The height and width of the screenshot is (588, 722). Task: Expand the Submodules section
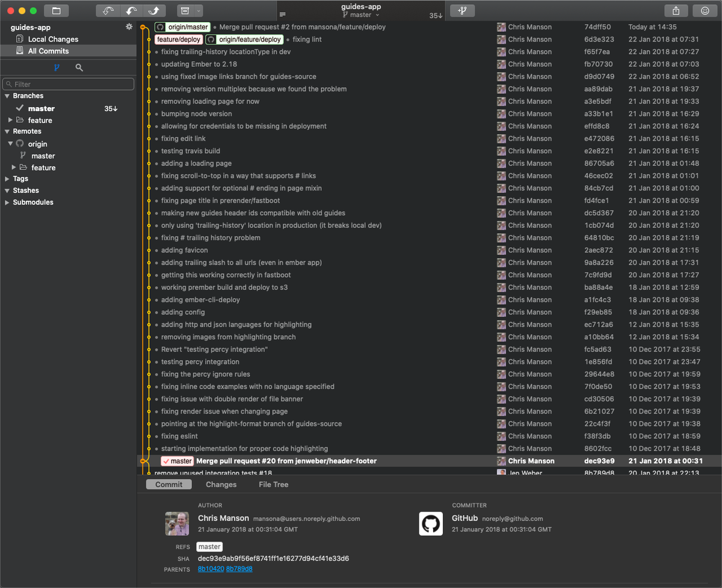tap(7, 202)
